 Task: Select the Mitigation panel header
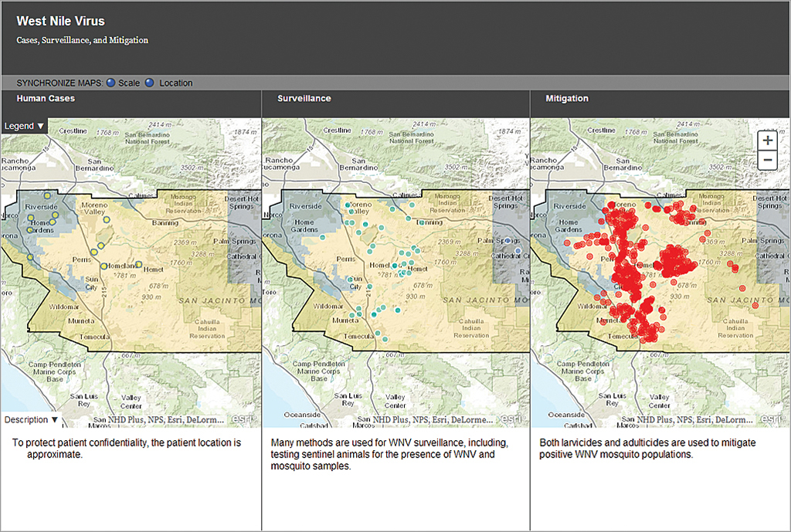(566, 99)
